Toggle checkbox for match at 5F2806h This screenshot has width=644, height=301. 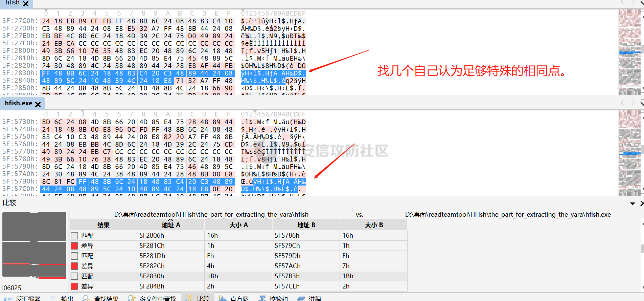[x=74, y=236]
